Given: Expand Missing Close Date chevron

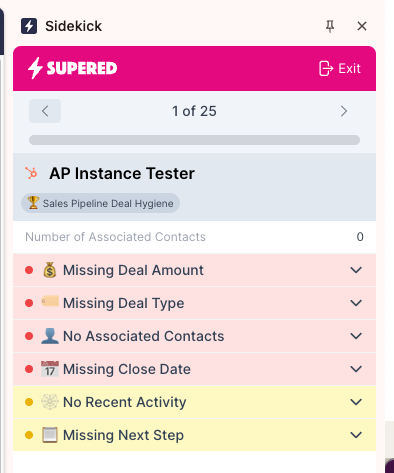Looking at the screenshot, I should tap(356, 369).
